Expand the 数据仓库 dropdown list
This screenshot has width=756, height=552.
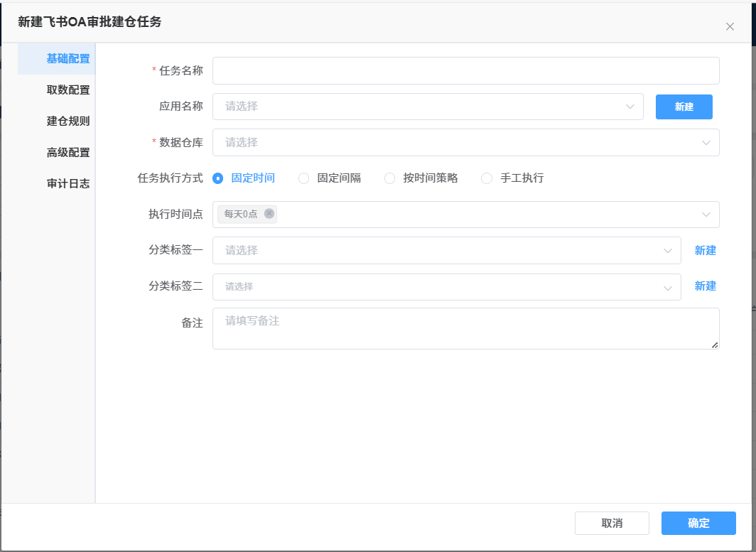(x=465, y=143)
